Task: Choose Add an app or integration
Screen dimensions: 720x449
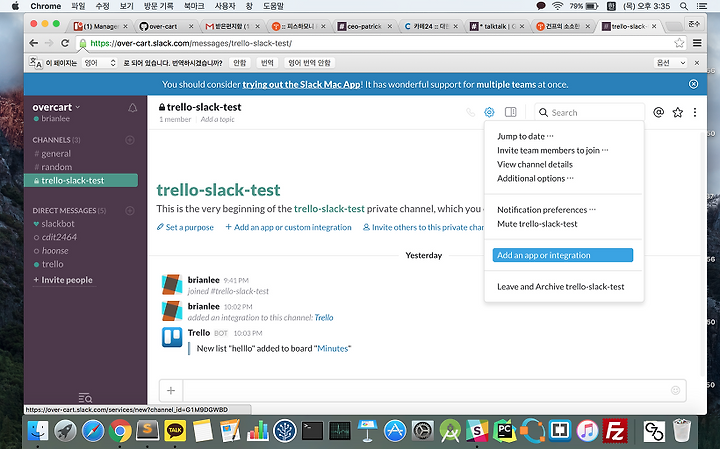Action: [562, 255]
